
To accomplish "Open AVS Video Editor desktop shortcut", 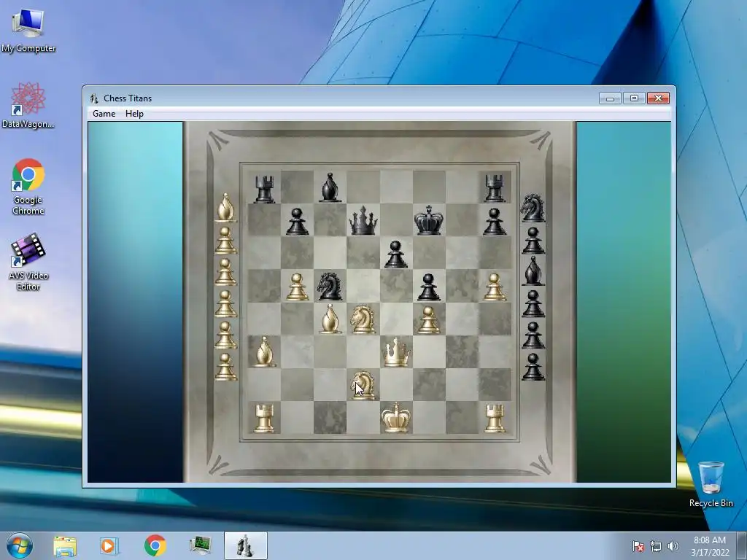I will point(28,262).
